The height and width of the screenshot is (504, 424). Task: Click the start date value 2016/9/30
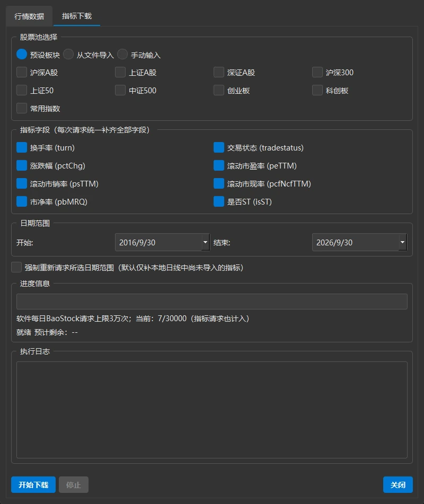click(137, 243)
